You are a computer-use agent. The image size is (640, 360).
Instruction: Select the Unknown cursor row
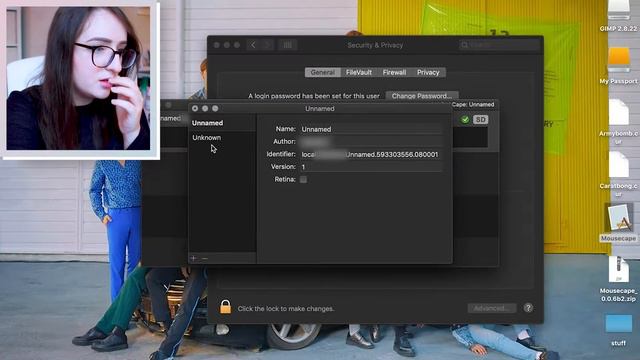click(x=222, y=138)
